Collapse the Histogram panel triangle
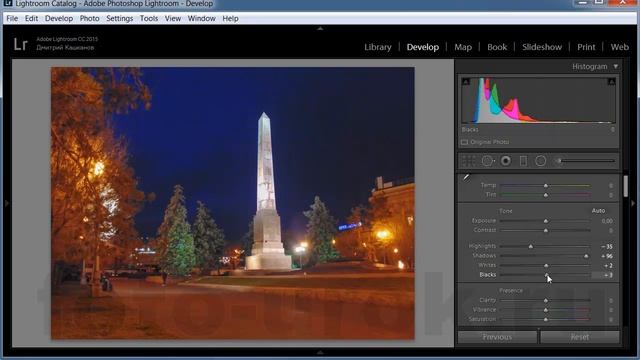Image resolution: width=640 pixels, height=360 pixels. pyautogui.click(x=616, y=66)
